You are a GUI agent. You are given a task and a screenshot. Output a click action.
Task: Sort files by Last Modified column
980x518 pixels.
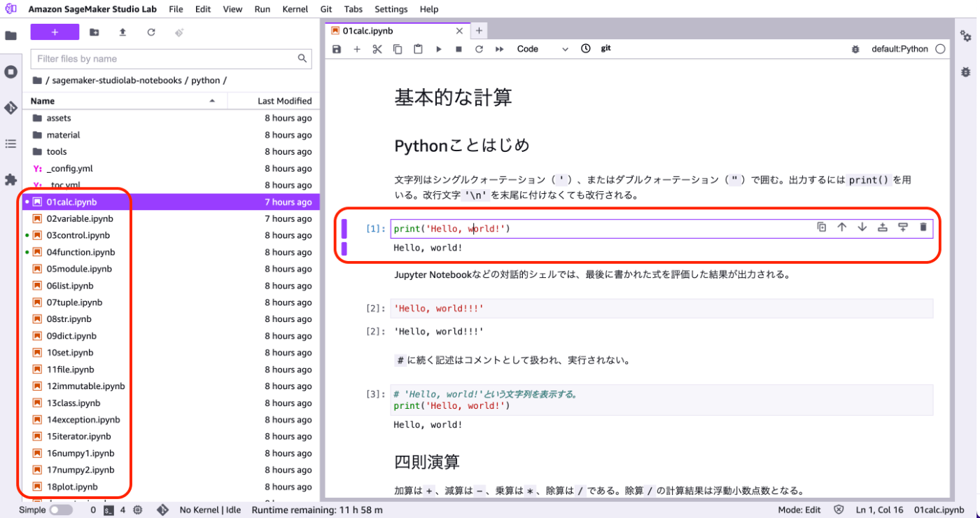pyautogui.click(x=274, y=101)
